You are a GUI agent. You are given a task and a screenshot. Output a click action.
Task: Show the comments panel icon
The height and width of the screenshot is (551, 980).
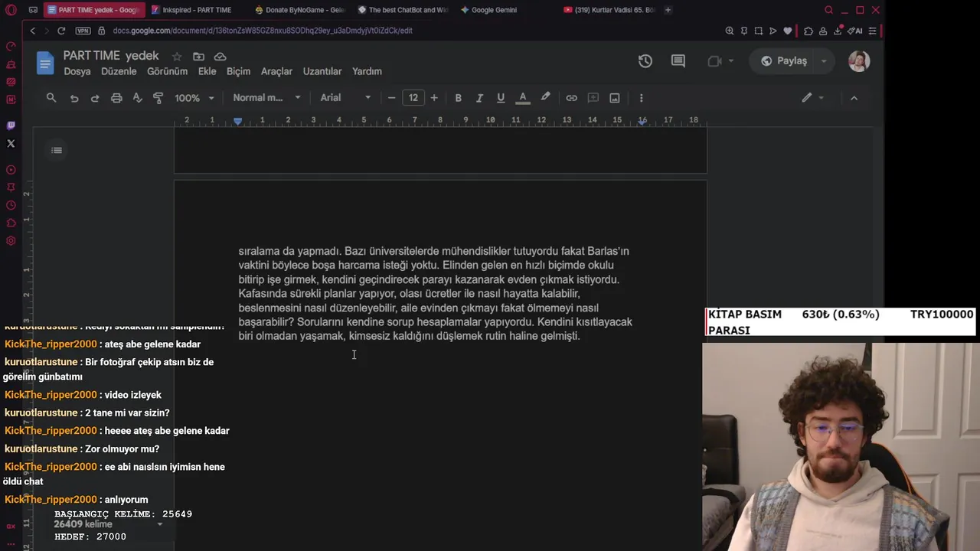[x=678, y=61]
